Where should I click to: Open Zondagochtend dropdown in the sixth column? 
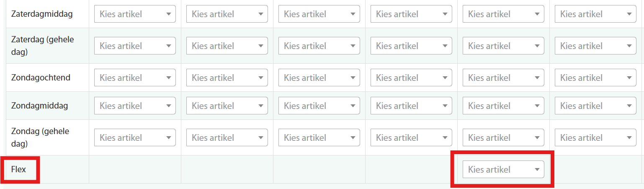pos(595,78)
